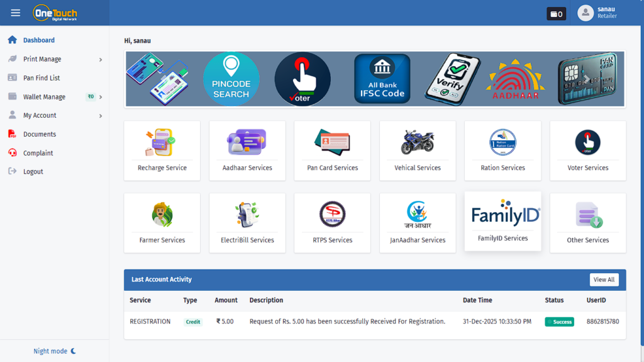Open the Complaint menu item
This screenshot has height=362, width=644.
click(38, 153)
